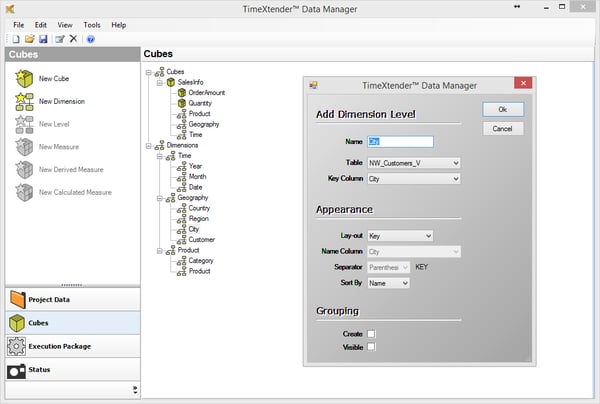Select Geography under SalesInfo cube

click(204, 124)
